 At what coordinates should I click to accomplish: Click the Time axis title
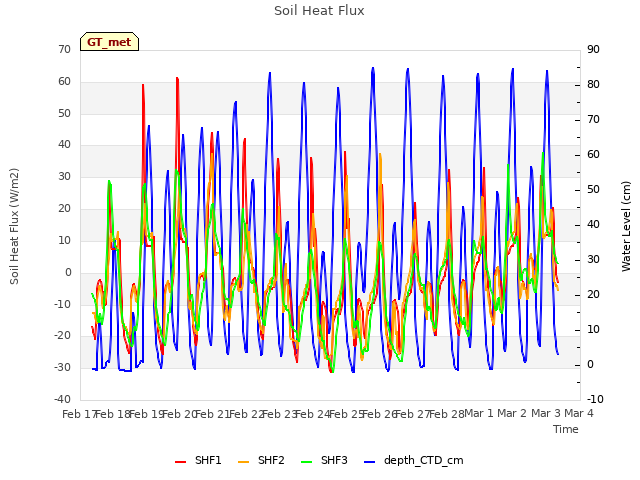(566, 429)
